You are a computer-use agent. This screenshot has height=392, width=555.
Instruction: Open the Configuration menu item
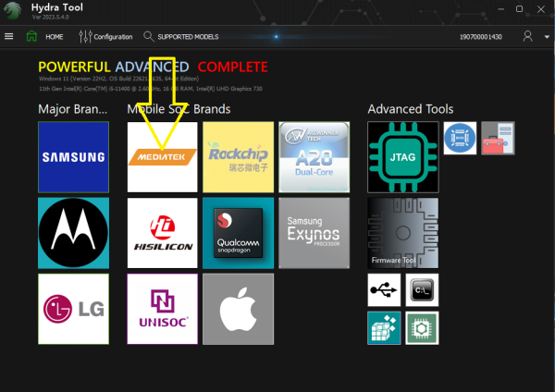(x=113, y=37)
